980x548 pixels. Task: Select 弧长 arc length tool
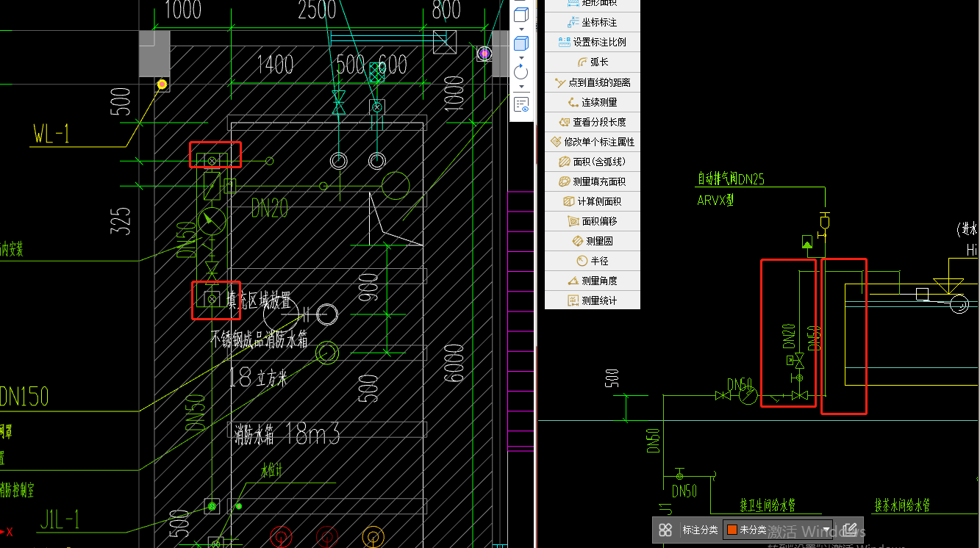coord(592,62)
